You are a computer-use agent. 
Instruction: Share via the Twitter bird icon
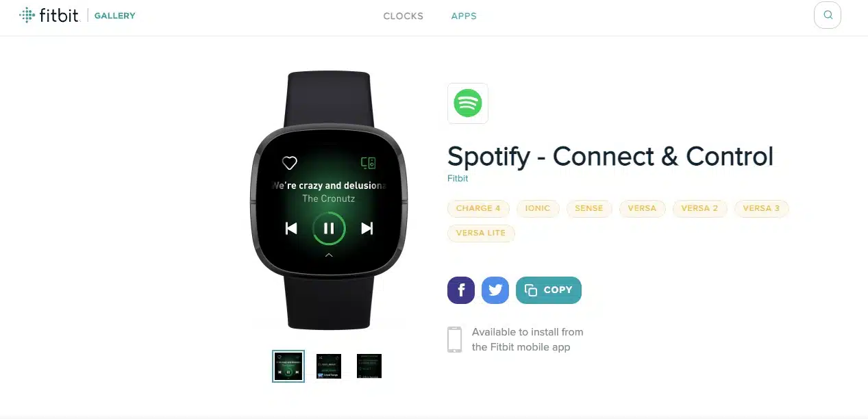click(495, 290)
